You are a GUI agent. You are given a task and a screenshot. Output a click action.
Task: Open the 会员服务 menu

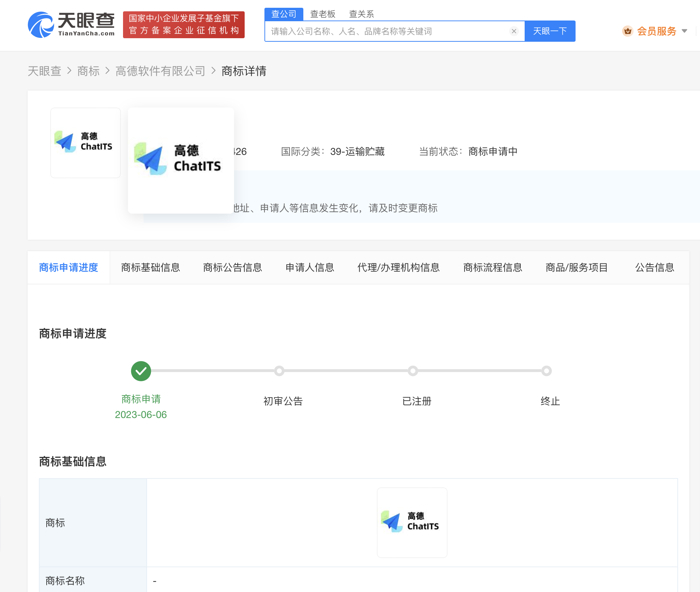(x=656, y=31)
